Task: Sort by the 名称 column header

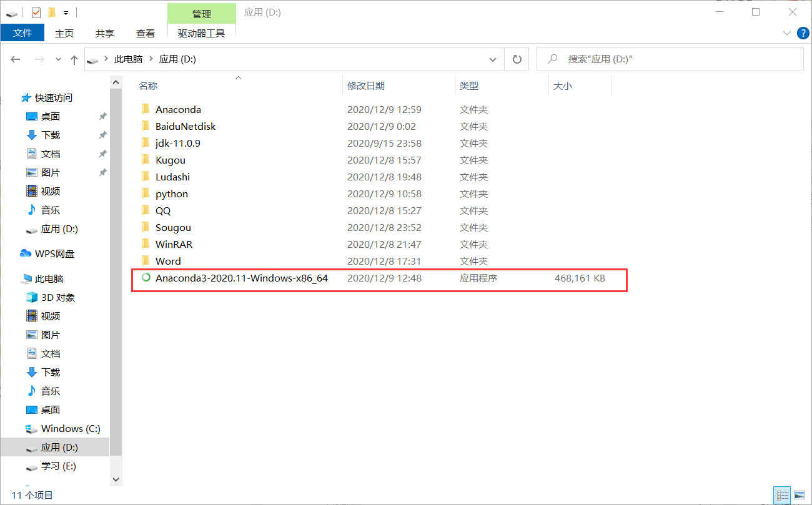Action: pos(148,86)
